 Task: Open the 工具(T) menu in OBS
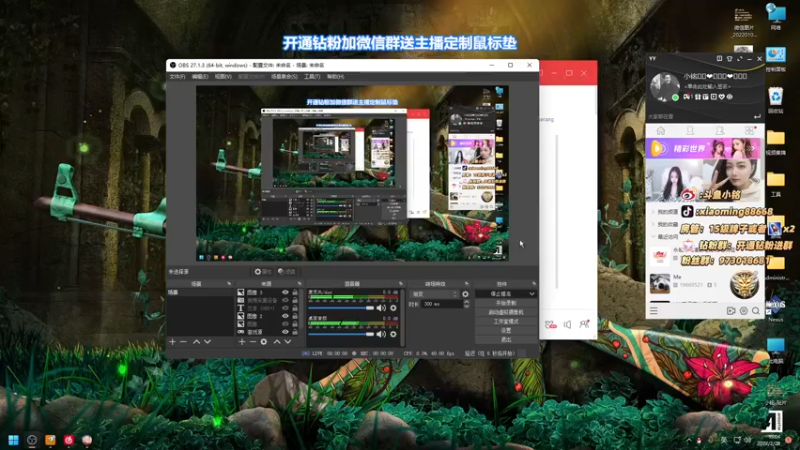coord(312,77)
